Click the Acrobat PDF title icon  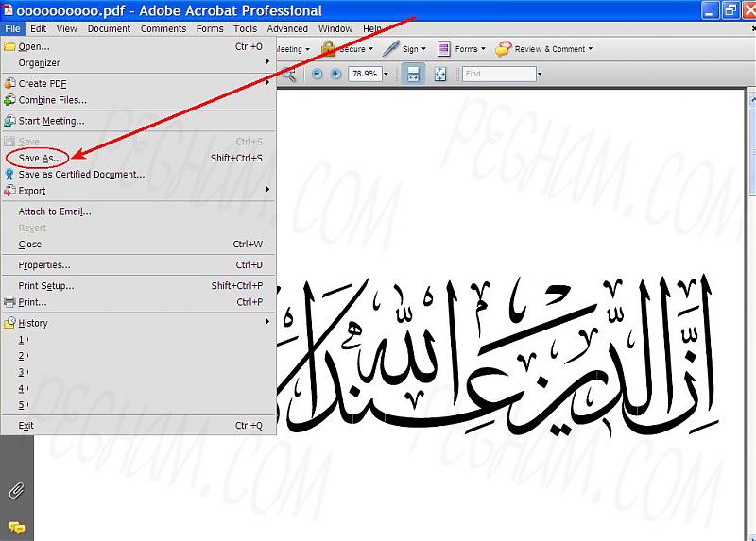tap(8, 9)
